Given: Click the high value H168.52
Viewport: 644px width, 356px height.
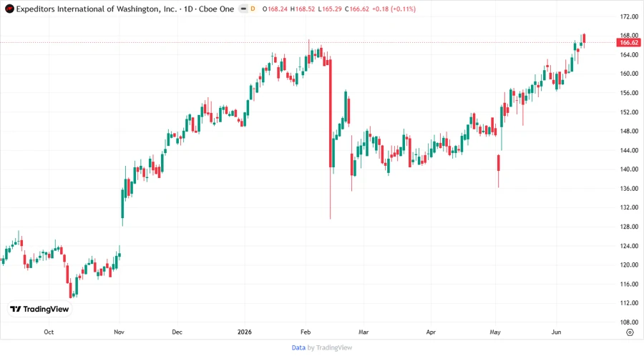Looking at the screenshot, I should [x=303, y=9].
